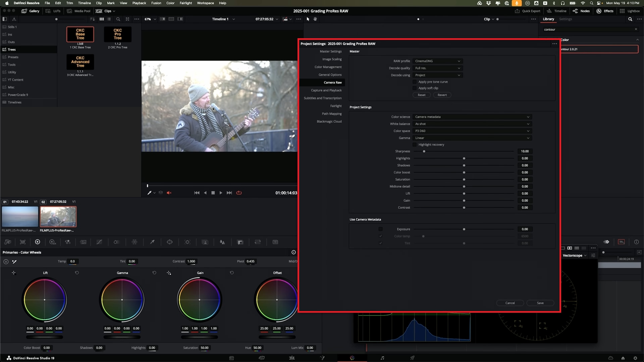
Task: Toggle gallery list view
Action: point(109,19)
